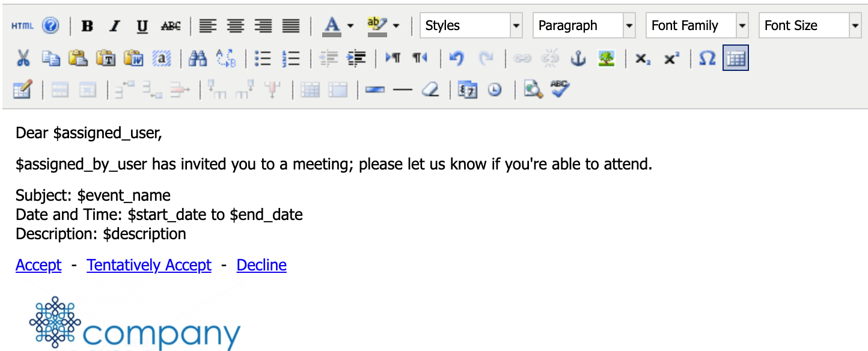Click the Cut scissors icon
The width and height of the screenshot is (868, 351).
point(23,58)
